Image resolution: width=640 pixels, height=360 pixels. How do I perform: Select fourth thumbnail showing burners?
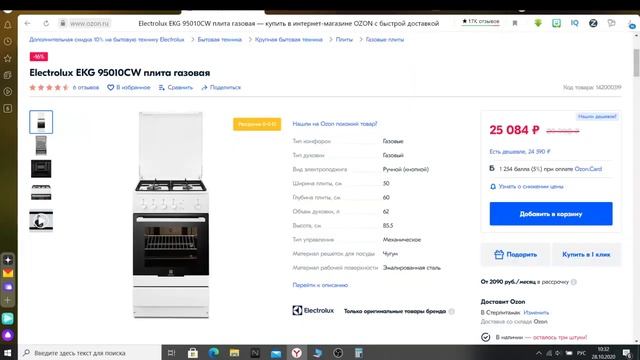(x=41, y=192)
